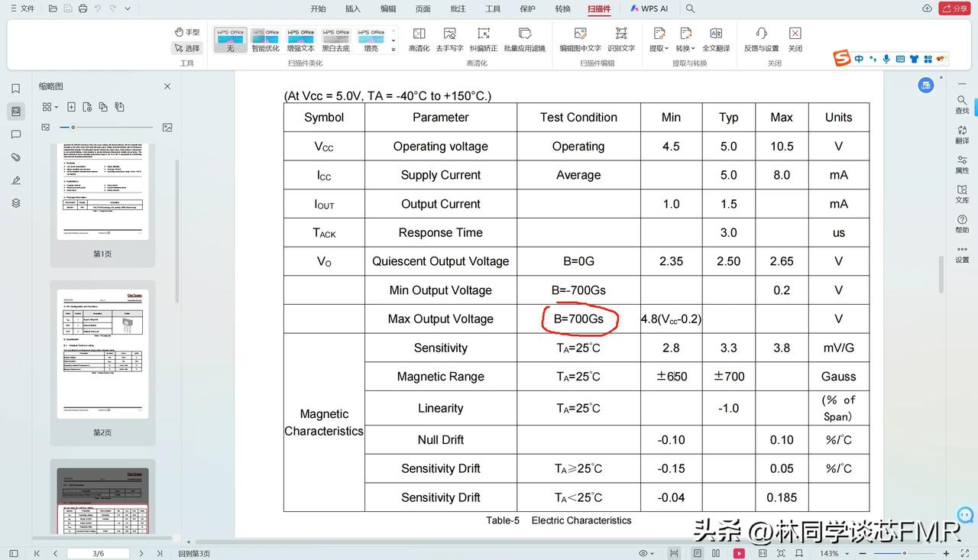
Task: Click the insert page icon in thumbnails
Action: (71, 107)
